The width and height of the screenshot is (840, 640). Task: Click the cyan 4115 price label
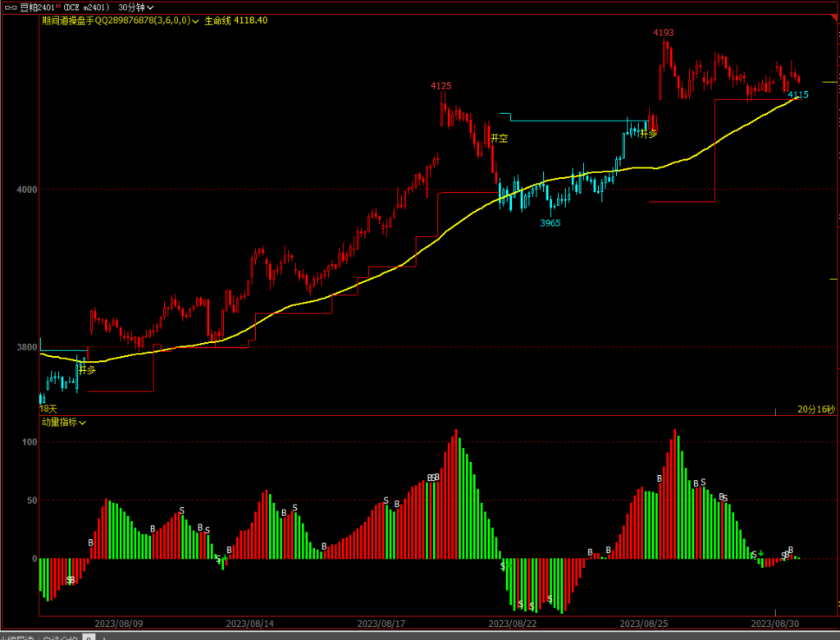point(797,95)
